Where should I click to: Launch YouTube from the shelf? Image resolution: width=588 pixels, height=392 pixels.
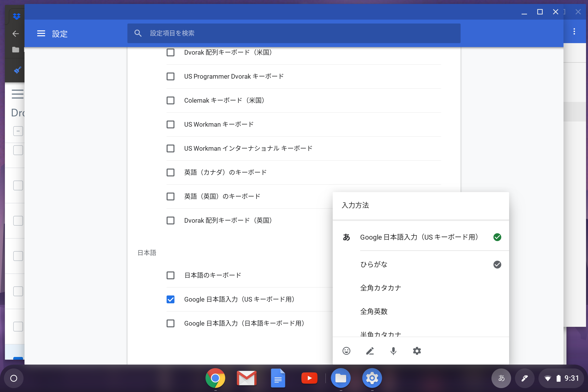(x=309, y=378)
